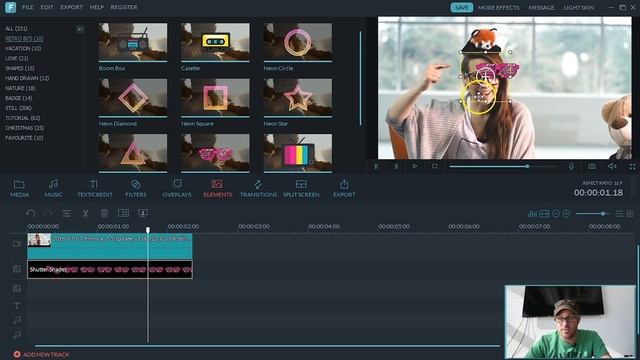Viewport: 640px width, 360px height.
Task: Click the preview fullscreen icon
Action: 632,166
